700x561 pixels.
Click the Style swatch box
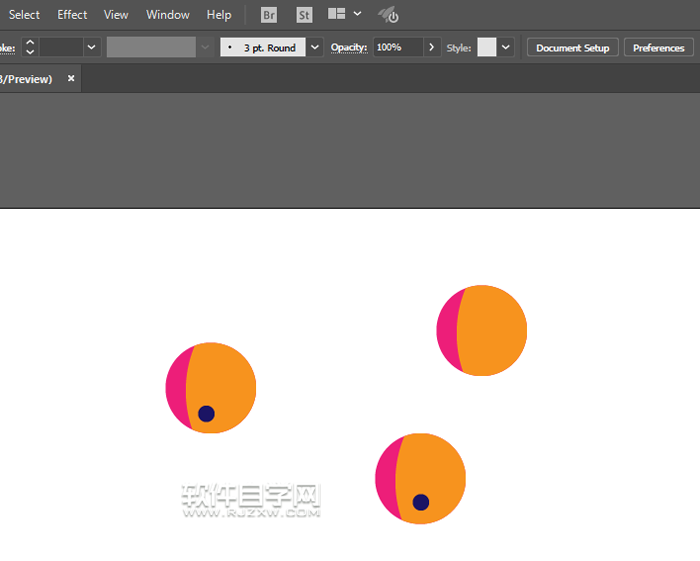486,47
